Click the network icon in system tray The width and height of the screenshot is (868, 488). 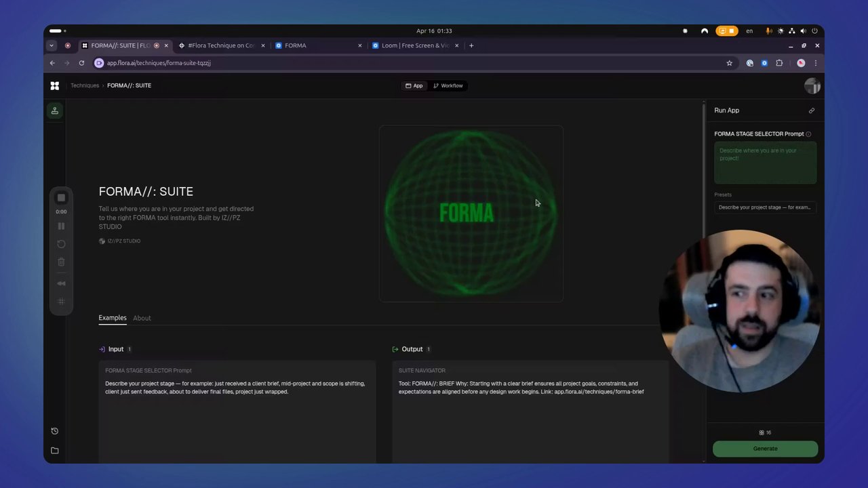coord(792,31)
